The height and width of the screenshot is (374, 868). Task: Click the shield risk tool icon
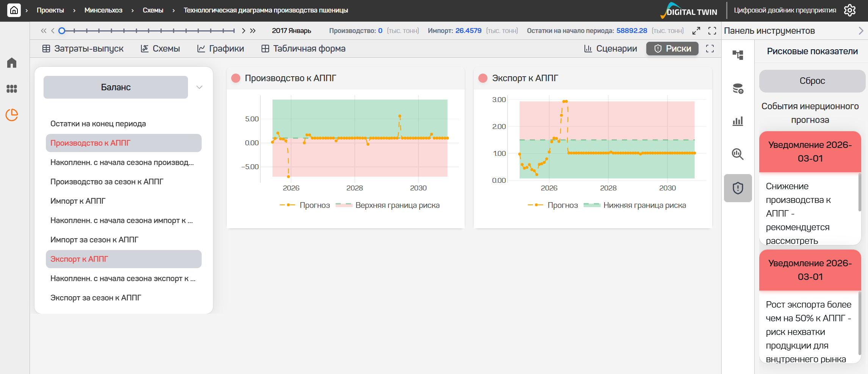tap(738, 188)
